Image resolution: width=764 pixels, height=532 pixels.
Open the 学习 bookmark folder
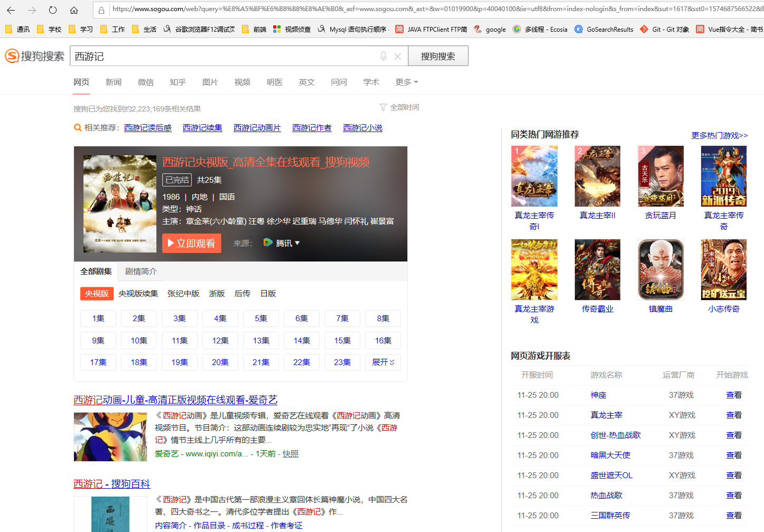tap(81, 29)
